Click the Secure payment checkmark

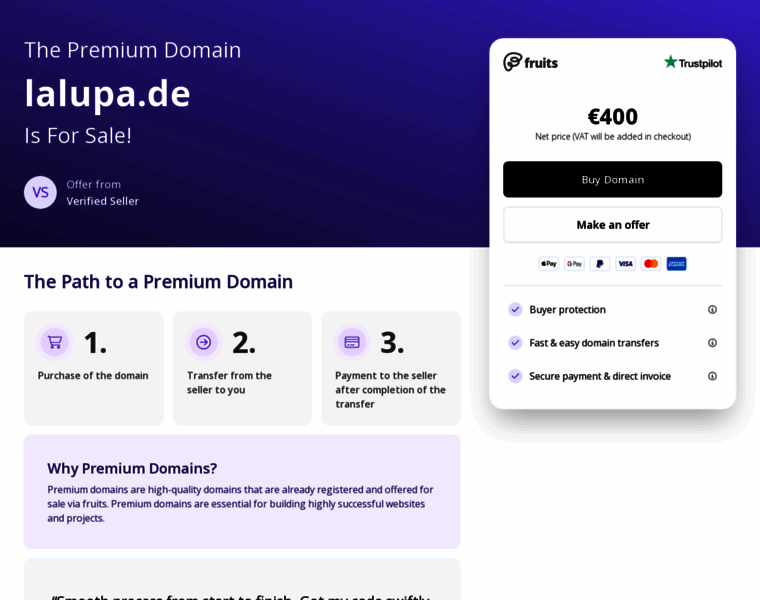pyautogui.click(x=515, y=376)
